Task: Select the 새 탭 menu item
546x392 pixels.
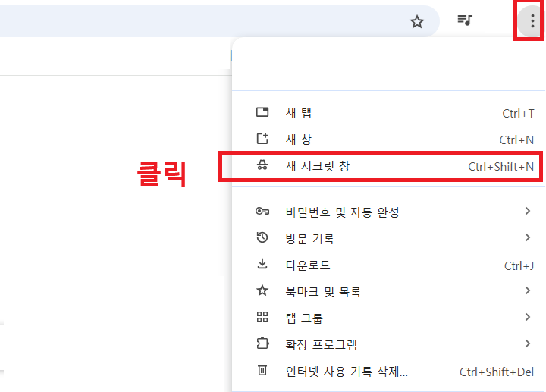Action: pyautogui.click(x=388, y=112)
